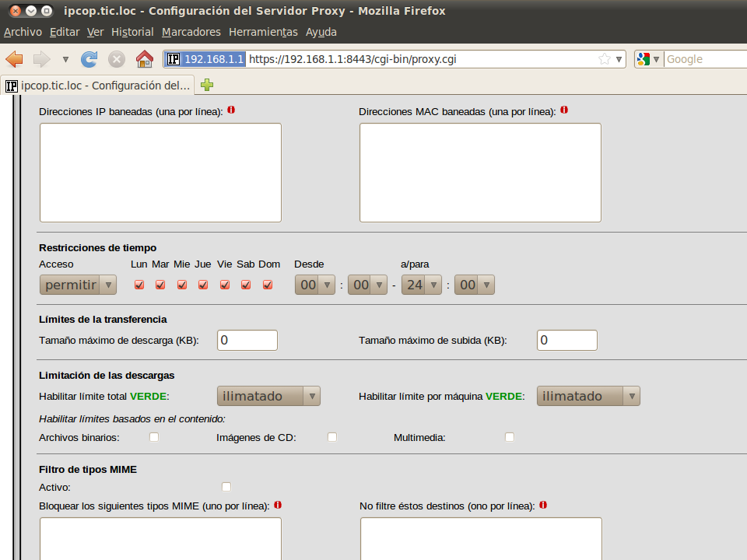Enable the Archivos binarios checkbox
Image resolution: width=747 pixels, height=560 pixels.
(154, 437)
